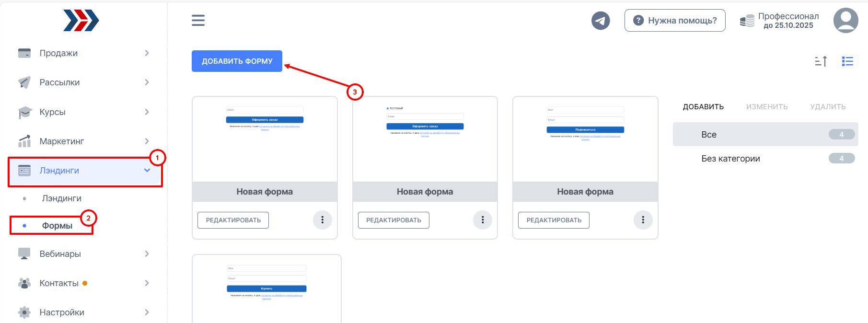Click the Настройки menu label

click(62, 312)
